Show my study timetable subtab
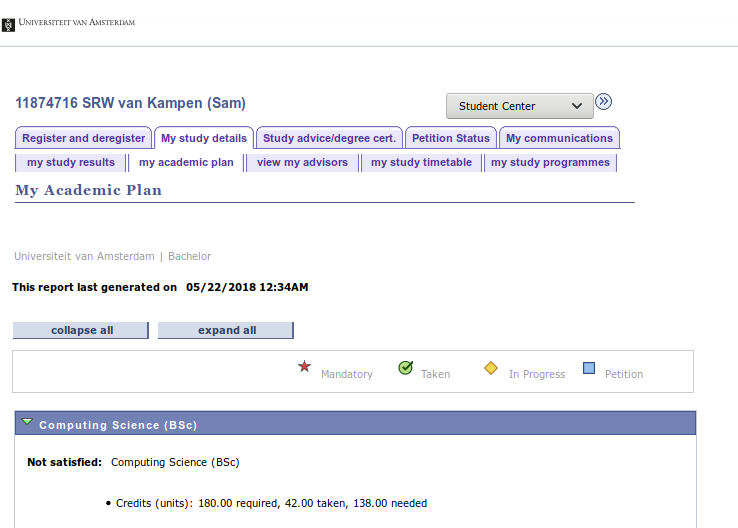Image resolution: width=738 pixels, height=528 pixels. pos(421,162)
